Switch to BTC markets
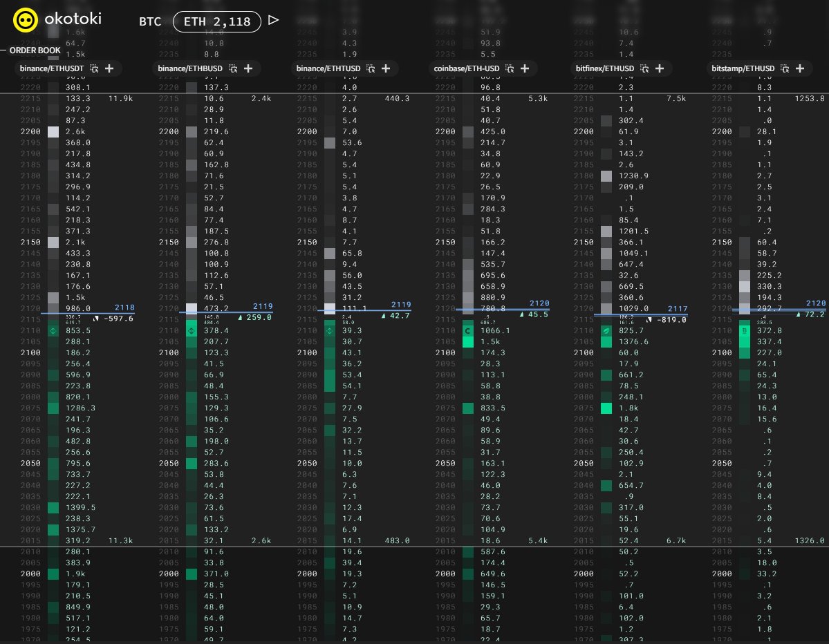 click(x=150, y=21)
